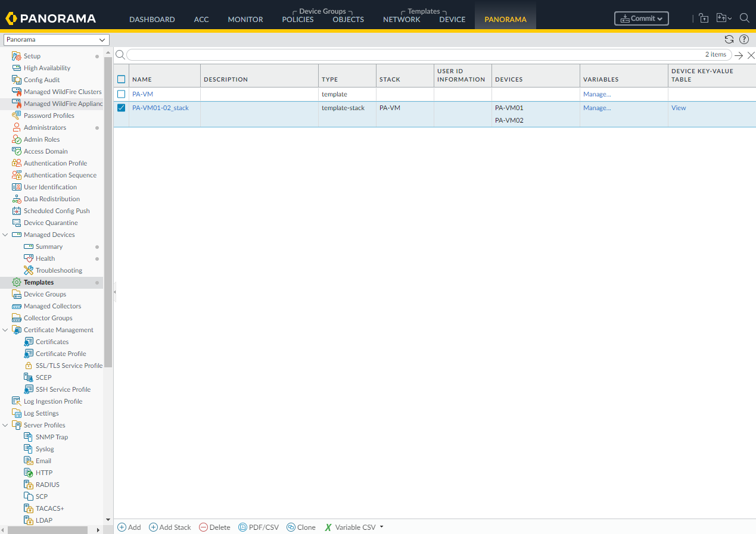756x534 pixels.
Task: Click the Add Stack button
Action: click(x=170, y=527)
